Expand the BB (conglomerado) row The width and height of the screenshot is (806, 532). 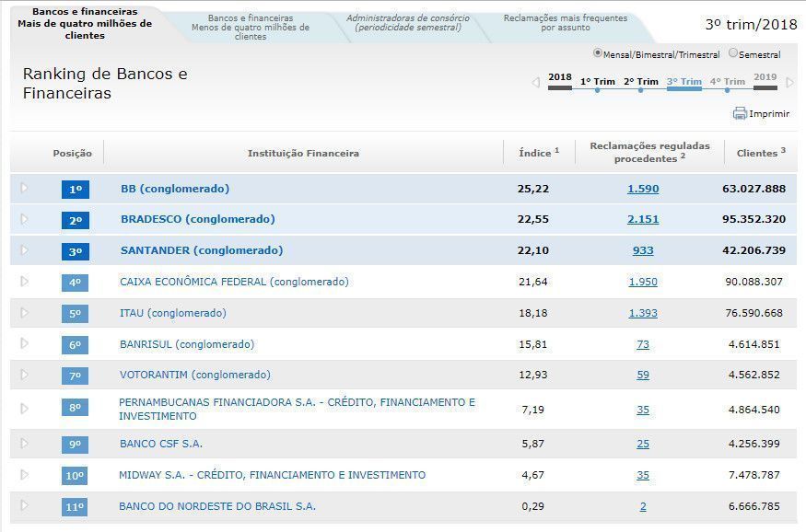pyautogui.click(x=23, y=189)
